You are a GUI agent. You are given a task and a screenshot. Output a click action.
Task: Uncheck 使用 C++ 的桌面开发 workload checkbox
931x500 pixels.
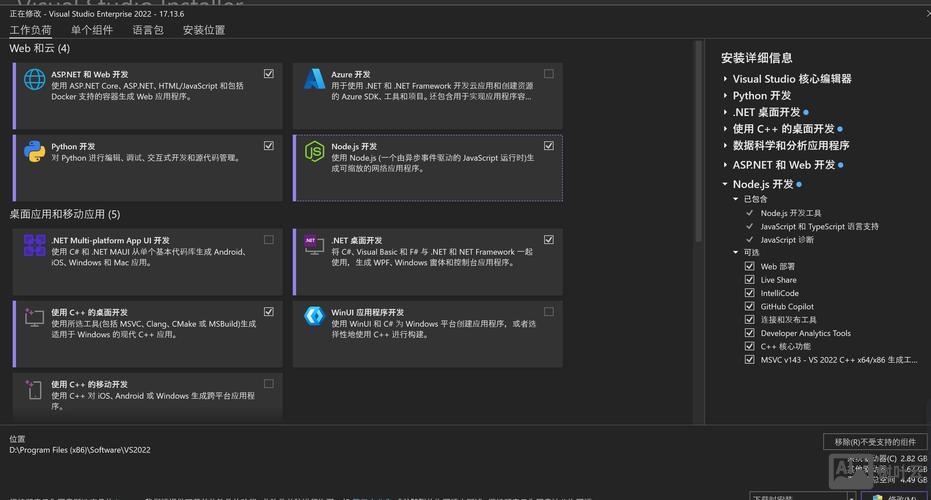[x=269, y=312]
